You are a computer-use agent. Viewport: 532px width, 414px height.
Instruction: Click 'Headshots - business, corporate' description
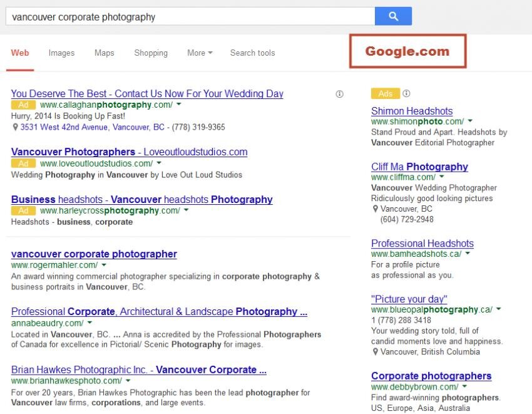click(x=72, y=222)
